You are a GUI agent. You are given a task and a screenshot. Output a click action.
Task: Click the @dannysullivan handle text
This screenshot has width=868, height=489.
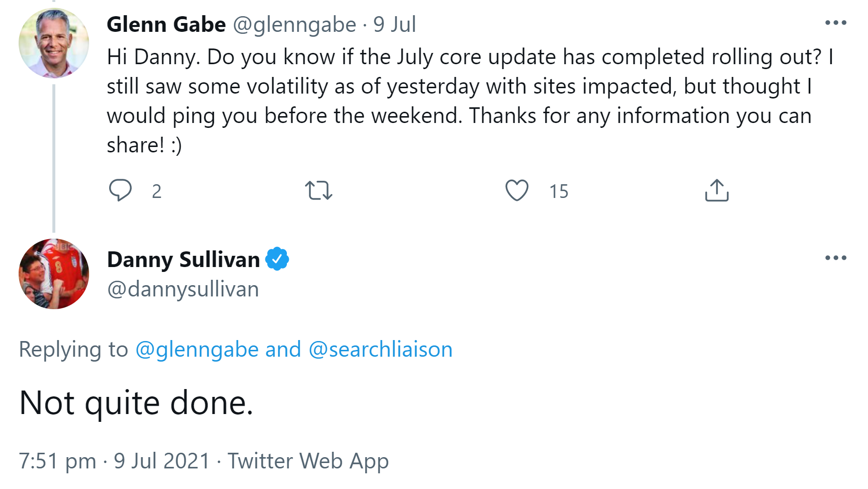pos(183,289)
